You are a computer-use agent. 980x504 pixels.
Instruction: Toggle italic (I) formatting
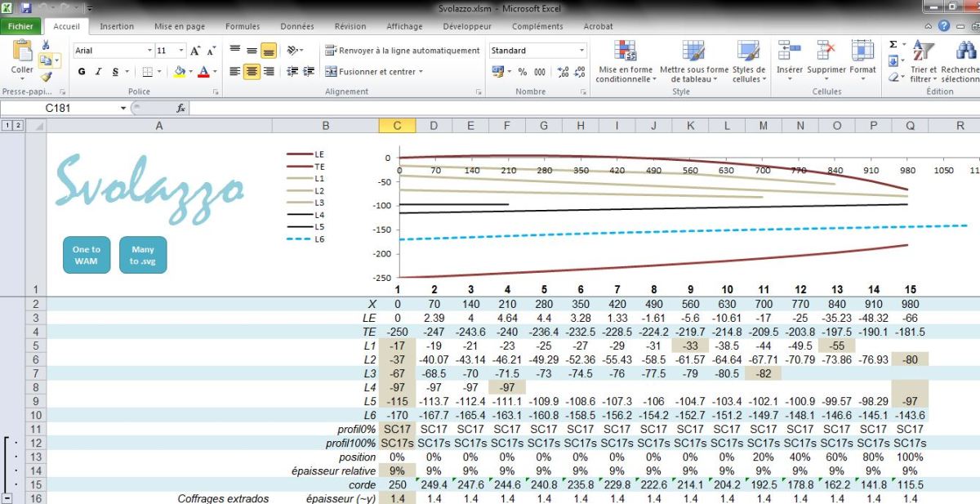point(99,72)
